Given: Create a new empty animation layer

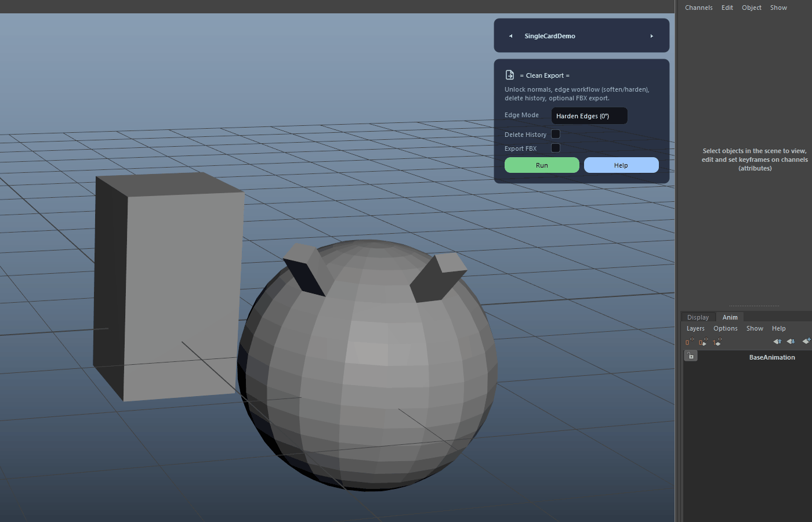Looking at the screenshot, I should (x=806, y=342).
